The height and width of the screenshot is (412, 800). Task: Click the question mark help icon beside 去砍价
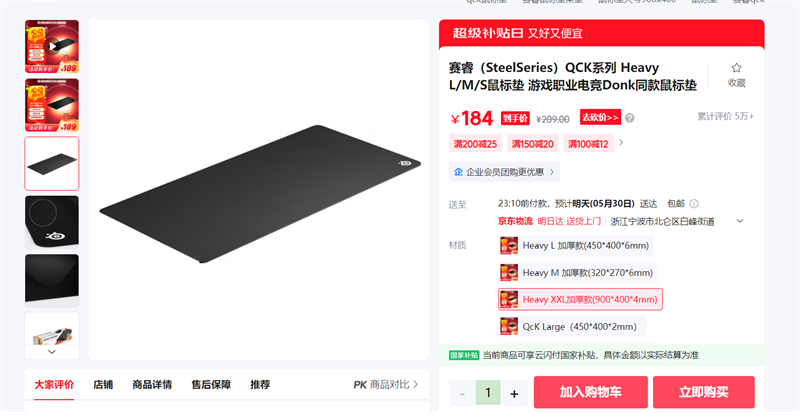coord(630,118)
